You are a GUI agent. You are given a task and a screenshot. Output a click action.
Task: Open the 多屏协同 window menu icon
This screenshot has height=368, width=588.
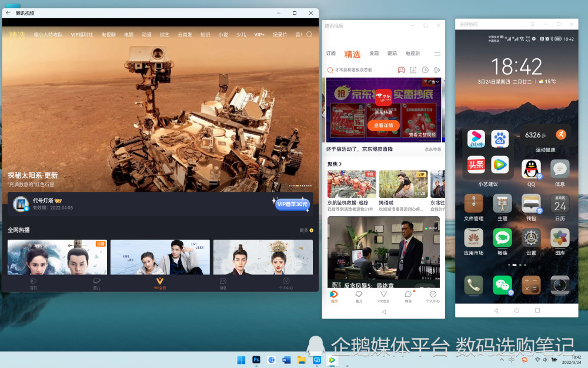point(532,24)
